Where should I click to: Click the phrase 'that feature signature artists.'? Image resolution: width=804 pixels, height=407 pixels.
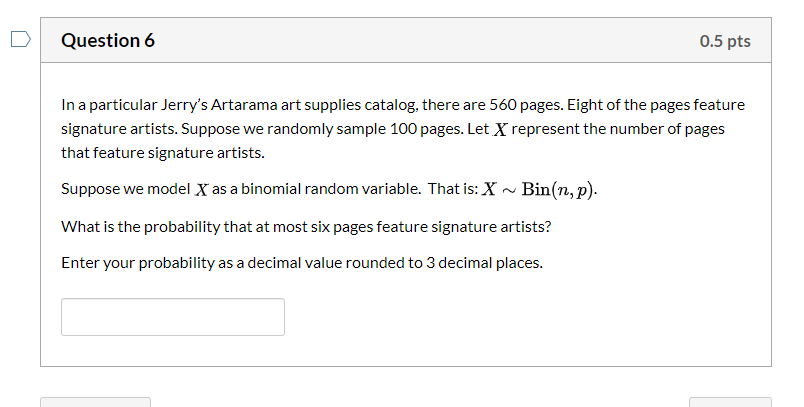tap(163, 153)
